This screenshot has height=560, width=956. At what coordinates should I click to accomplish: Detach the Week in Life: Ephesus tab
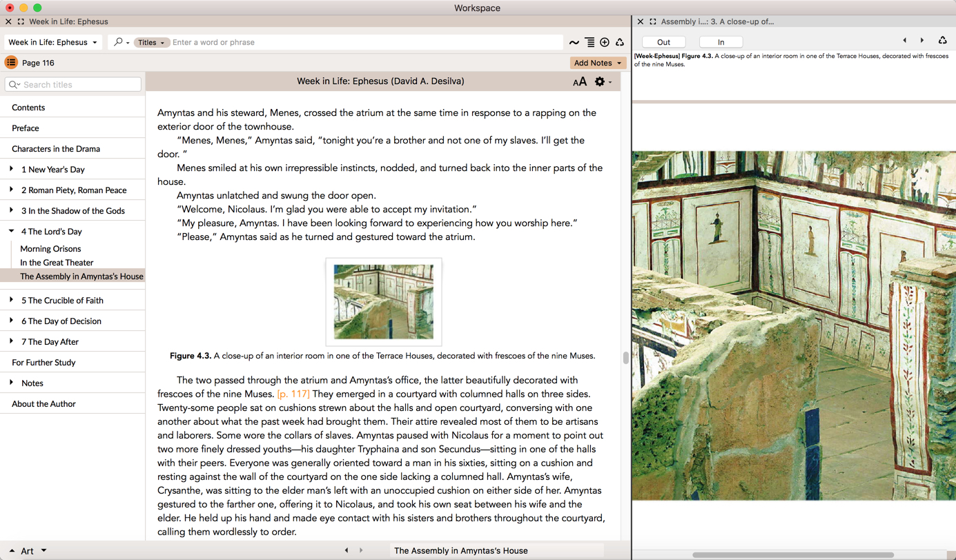pos(21,22)
